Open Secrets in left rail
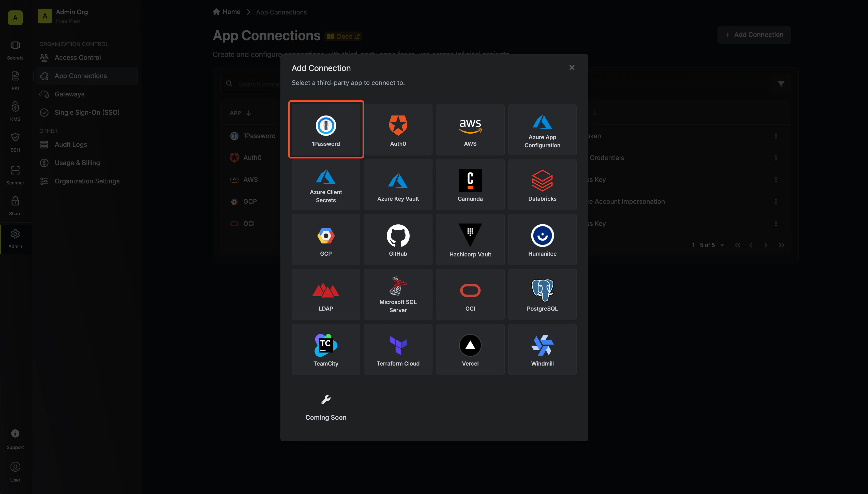The height and width of the screenshot is (494, 868). click(15, 51)
